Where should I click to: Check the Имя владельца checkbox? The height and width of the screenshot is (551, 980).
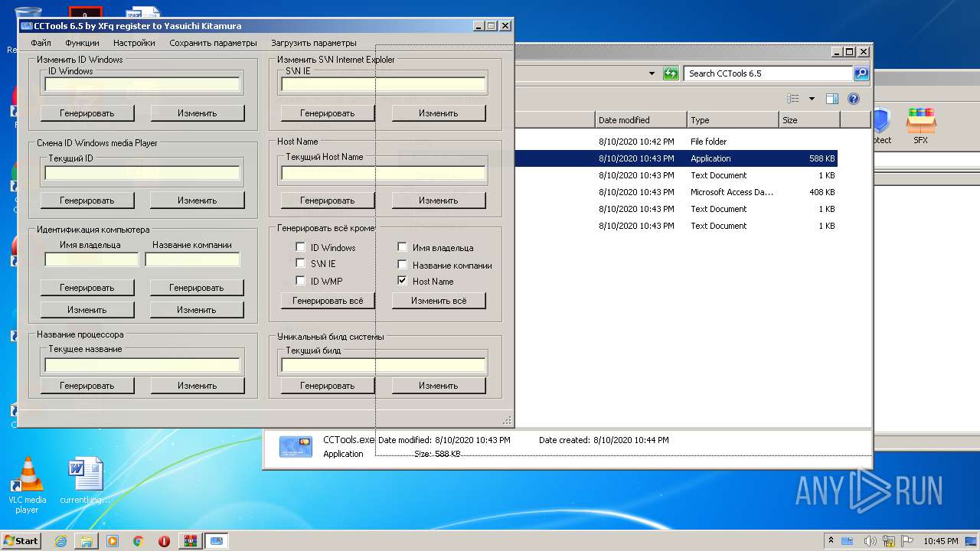coord(402,247)
